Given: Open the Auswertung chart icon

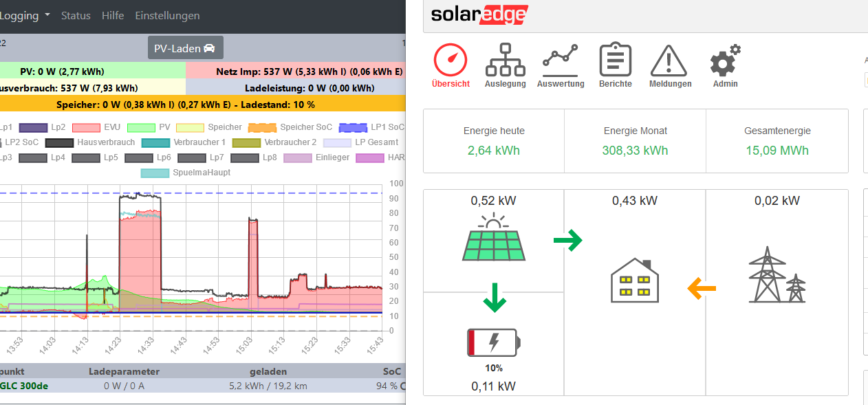Looking at the screenshot, I should [560, 61].
